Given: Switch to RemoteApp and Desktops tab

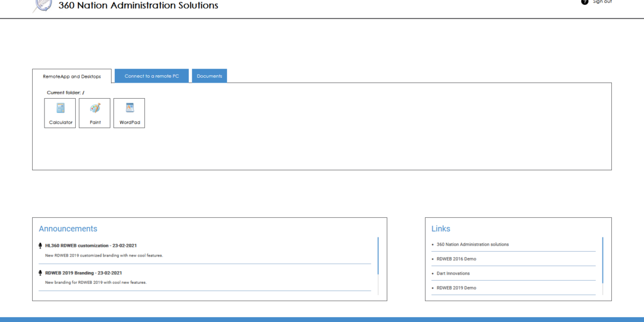Looking at the screenshot, I should tap(72, 76).
